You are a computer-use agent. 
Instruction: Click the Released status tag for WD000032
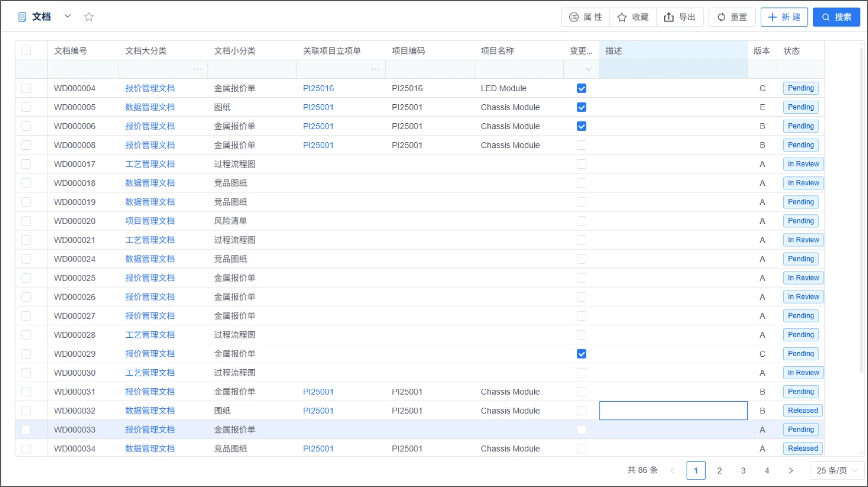tap(803, 411)
